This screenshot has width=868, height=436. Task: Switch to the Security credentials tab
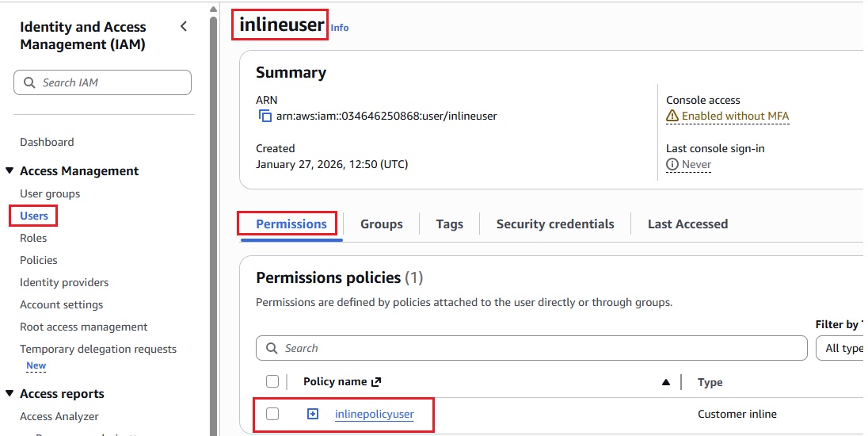[554, 224]
